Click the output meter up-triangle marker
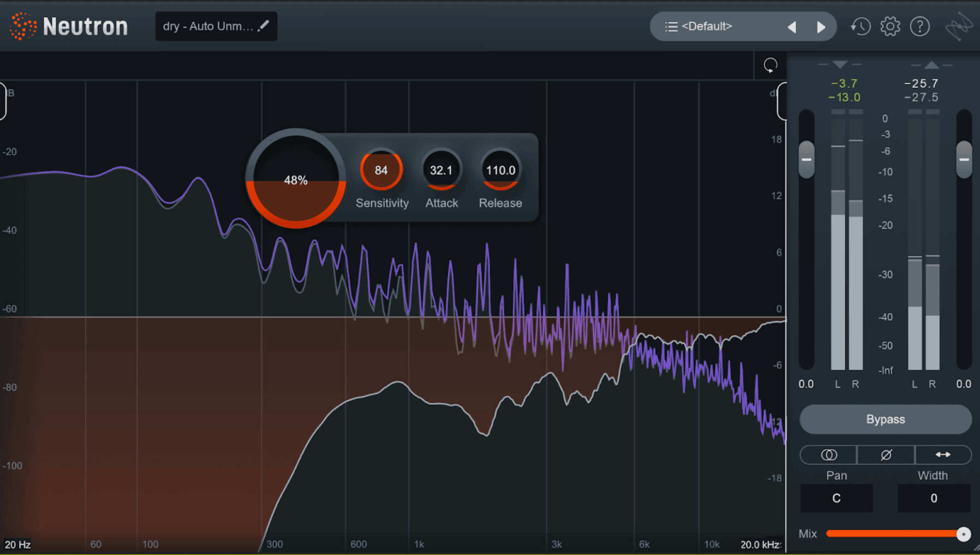 pyautogui.click(x=932, y=65)
